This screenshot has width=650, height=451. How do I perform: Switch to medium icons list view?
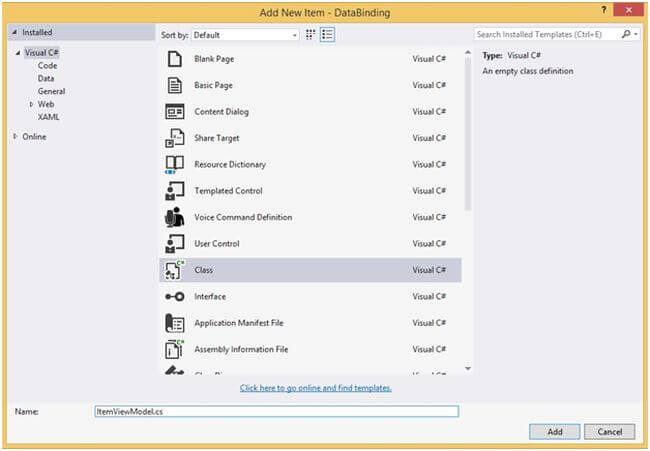pos(327,34)
